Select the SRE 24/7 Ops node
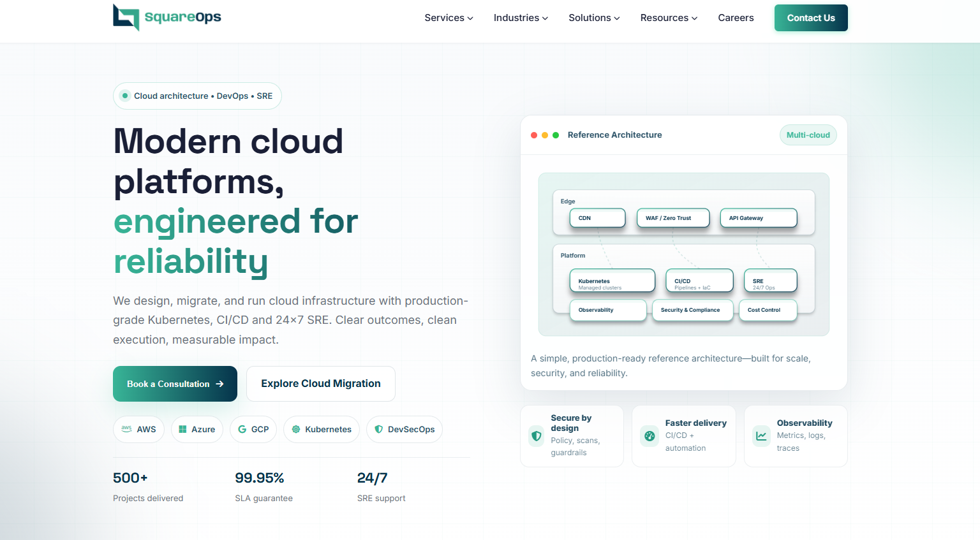Image resolution: width=980 pixels, height=540 pixels. pyautogui.click(x=770, y=281)
